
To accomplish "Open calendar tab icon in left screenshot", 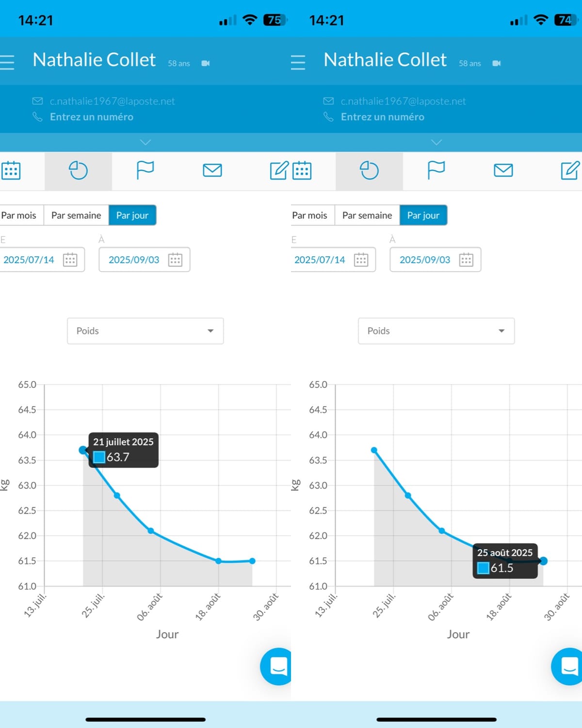I will [x=11, y=170].
